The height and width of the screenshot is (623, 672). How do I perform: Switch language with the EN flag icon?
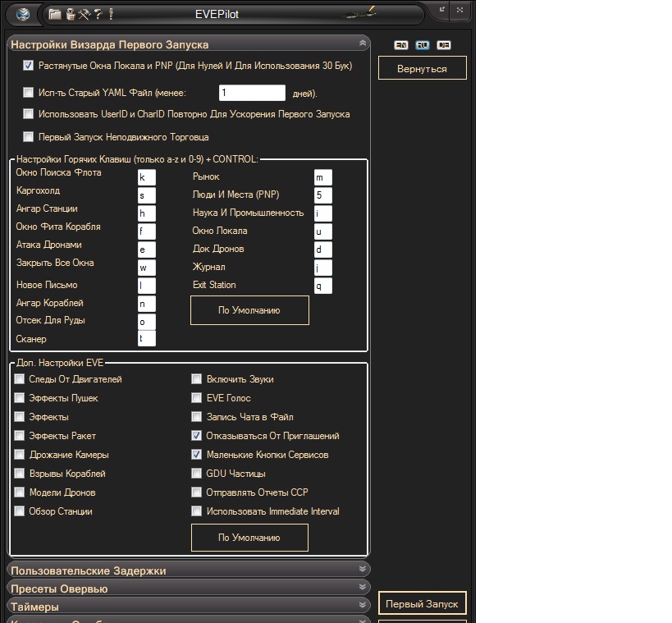coord(401,45)
